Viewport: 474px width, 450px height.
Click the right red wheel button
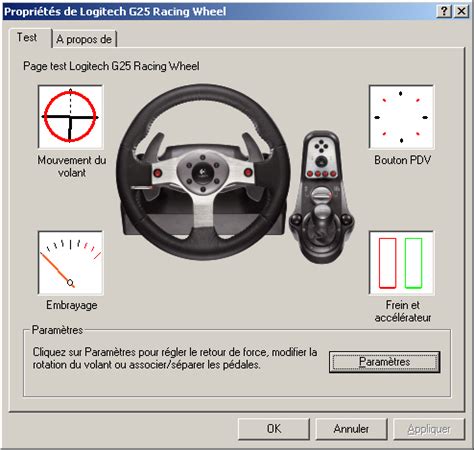(x=248, y=172)
